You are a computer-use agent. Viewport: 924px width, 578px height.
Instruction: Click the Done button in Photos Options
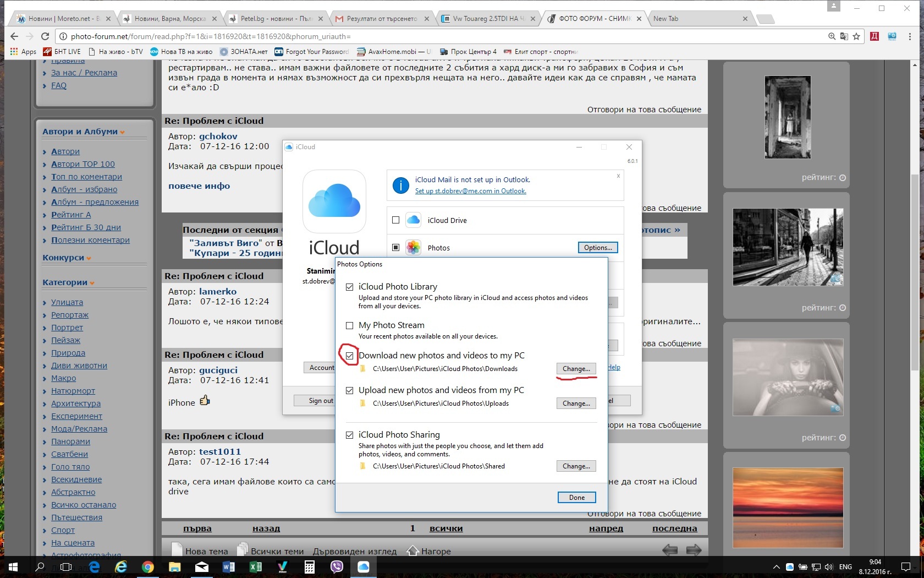click(576, 498)
